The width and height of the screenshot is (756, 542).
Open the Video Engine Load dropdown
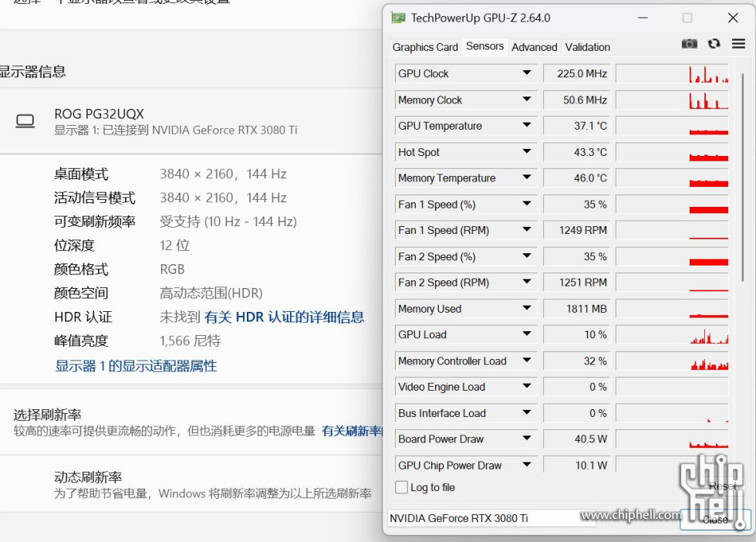click(526, 386)
